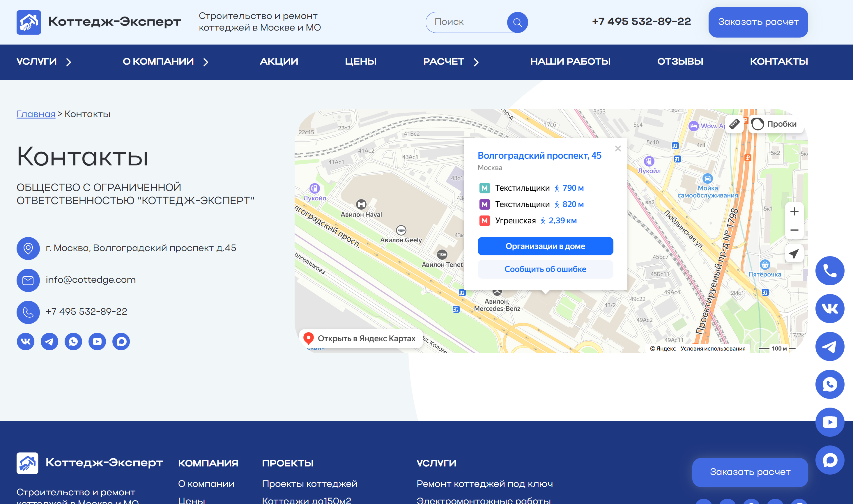Viewport: 853px width, 504px height.
Task: Open the floating YouTube side button
Action: point(830,422)
